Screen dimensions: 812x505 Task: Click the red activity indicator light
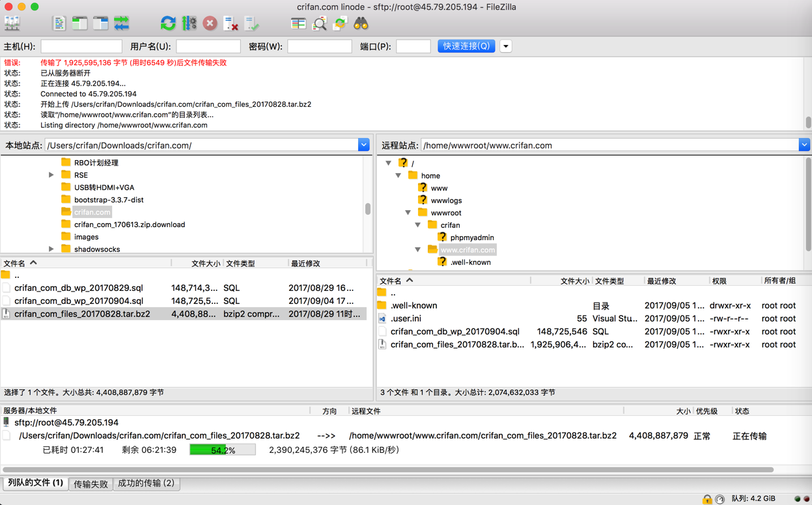pos(806,499)
